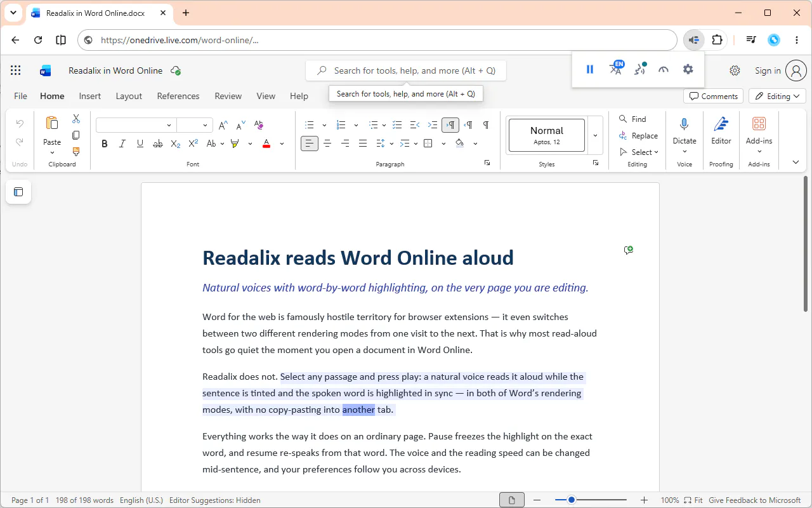Open the References tab
This screenshot has height=508, width=812.
[178, 96]
